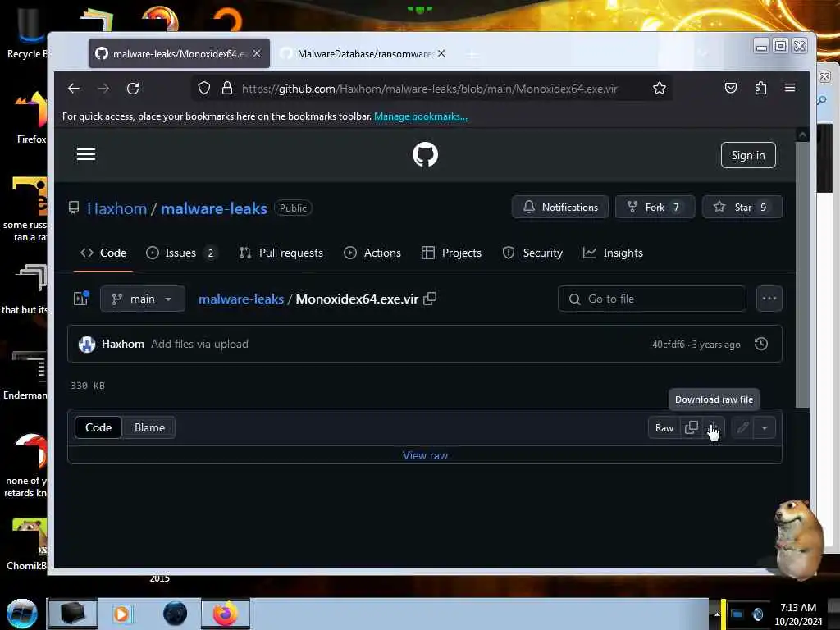Viewport: 840px width, 630px height.
Task: Open GitHub's hamburger navigation menu
Action: click(85, 155)
